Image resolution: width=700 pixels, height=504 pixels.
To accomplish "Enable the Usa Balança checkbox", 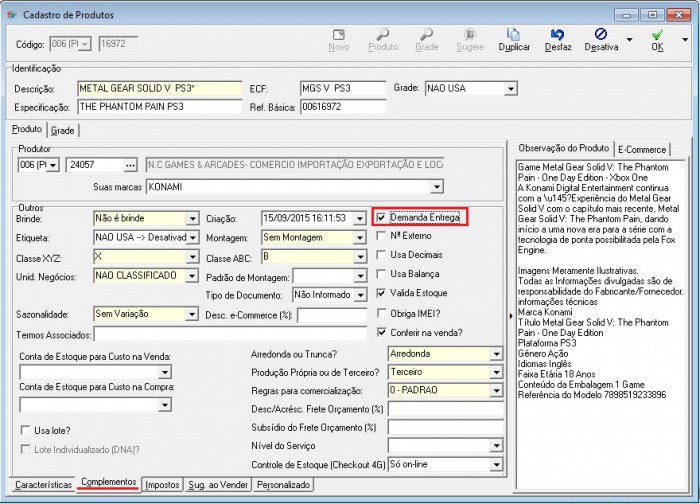I will [381, 274].
